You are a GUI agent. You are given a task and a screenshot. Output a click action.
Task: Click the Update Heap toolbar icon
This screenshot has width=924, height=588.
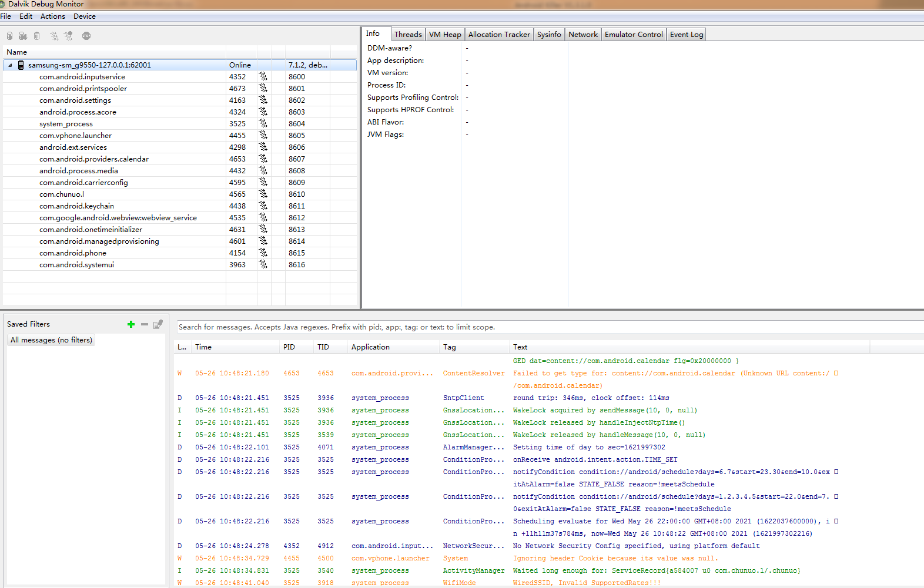tap(9, 36)
